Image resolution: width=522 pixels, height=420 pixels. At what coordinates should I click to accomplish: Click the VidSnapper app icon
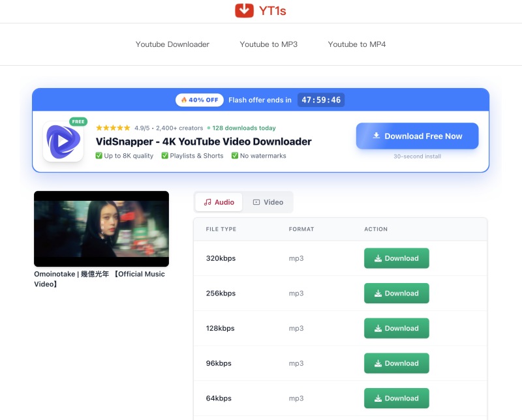pos(63,142)
